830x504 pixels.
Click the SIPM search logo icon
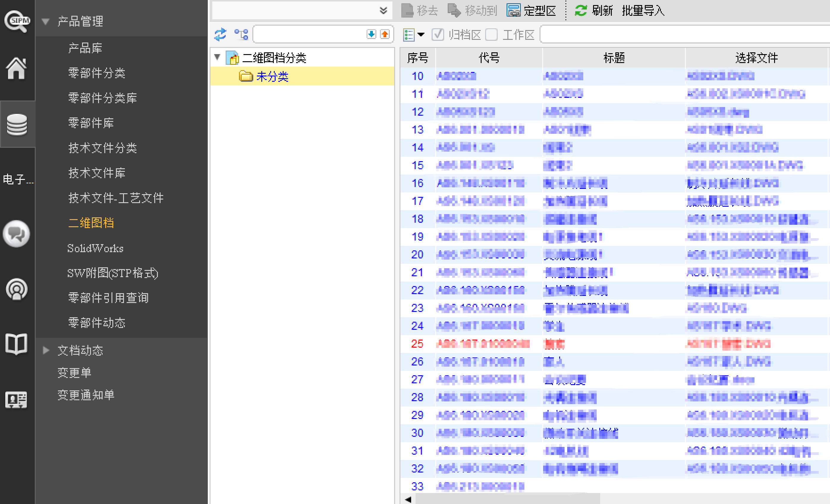17,21
